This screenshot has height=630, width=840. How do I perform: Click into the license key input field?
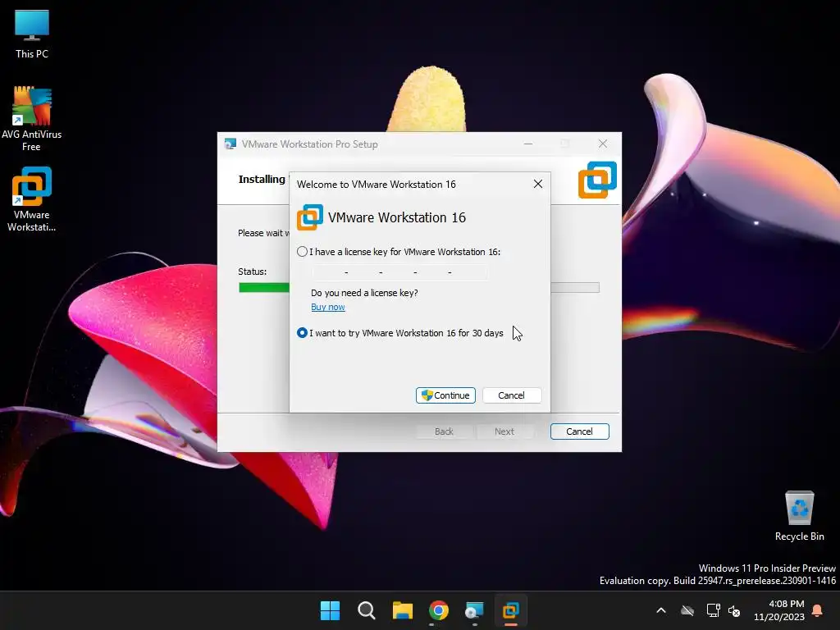tap(399, 272)
